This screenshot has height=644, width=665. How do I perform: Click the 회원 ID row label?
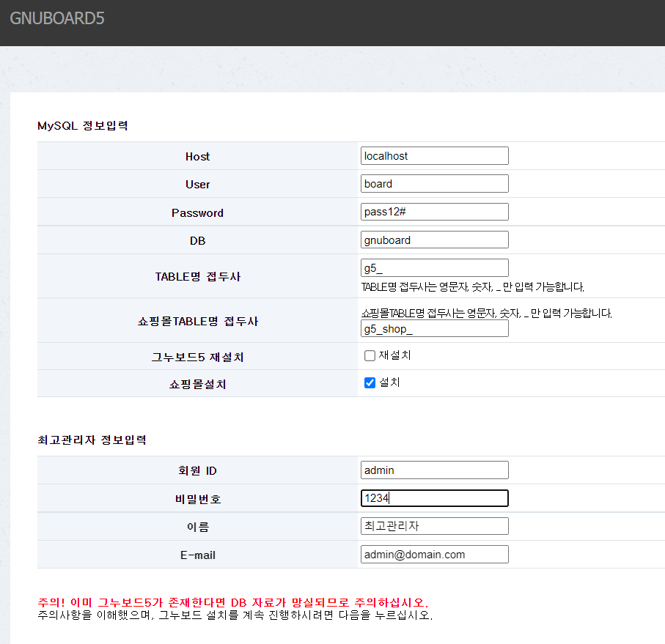[x=198, y=470]
